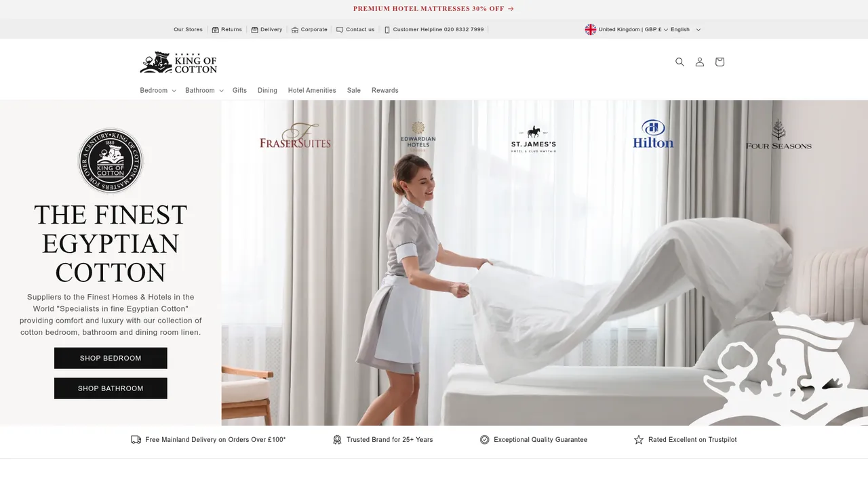Click the St. James's hotel logo

pyautogui.click(x=534, y=139)
